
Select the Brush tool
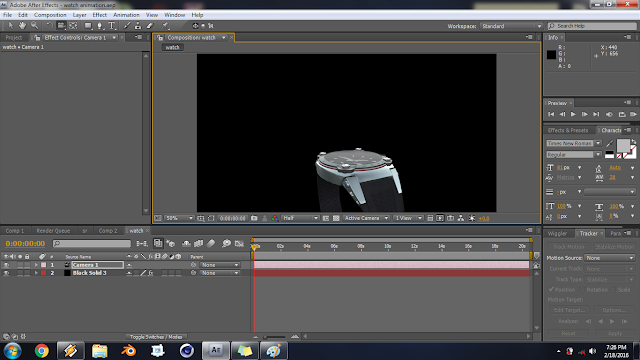(x=127, y=26)
